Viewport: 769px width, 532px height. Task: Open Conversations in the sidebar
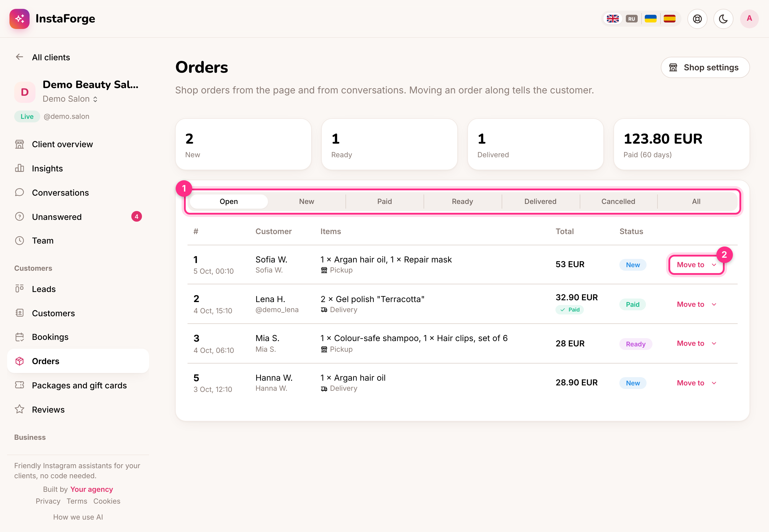tap(78, 193)
